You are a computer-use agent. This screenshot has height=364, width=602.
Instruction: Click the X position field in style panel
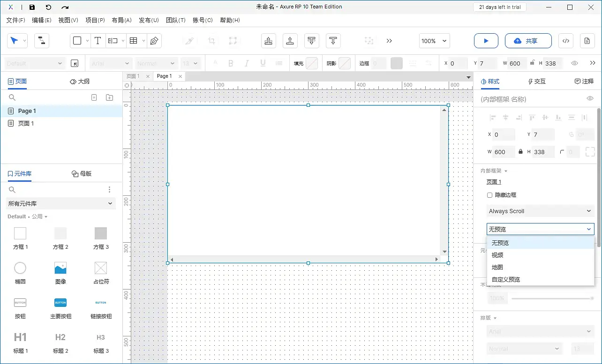(504, 134)
